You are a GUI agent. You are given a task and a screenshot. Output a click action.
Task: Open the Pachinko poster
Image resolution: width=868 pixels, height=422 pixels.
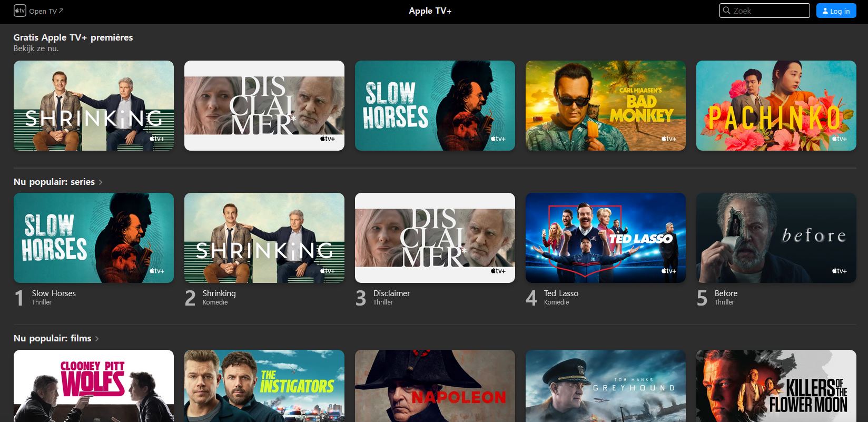click(x=776, y=105)
